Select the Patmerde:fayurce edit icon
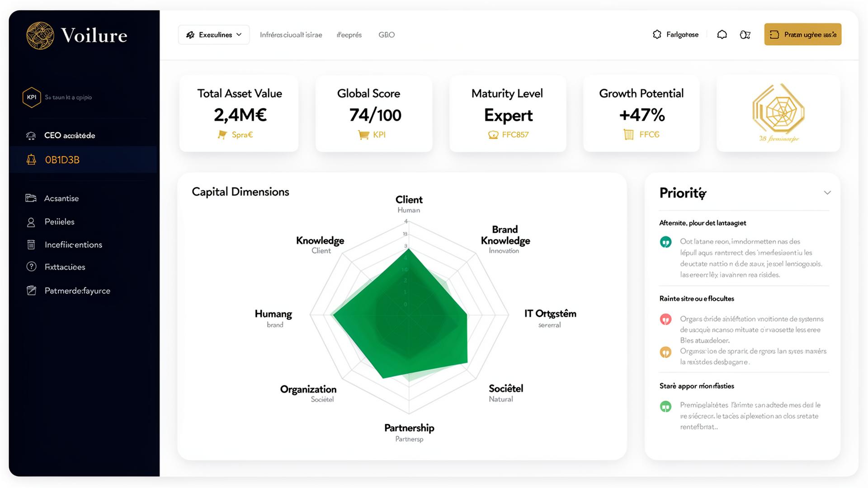 pyautogui.click(x=31, y=291)
